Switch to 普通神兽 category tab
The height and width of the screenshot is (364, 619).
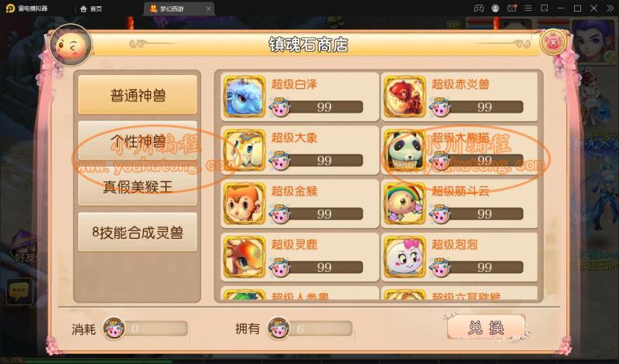pyautogui.click(x=138, y=95)
